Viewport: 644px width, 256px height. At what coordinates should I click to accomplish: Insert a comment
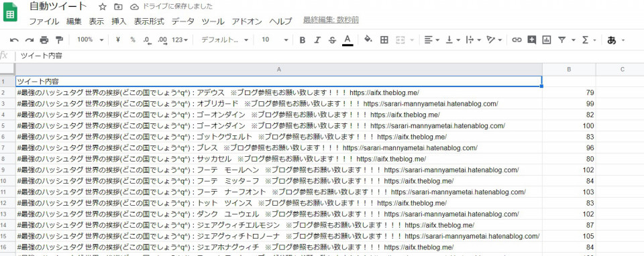531,40
